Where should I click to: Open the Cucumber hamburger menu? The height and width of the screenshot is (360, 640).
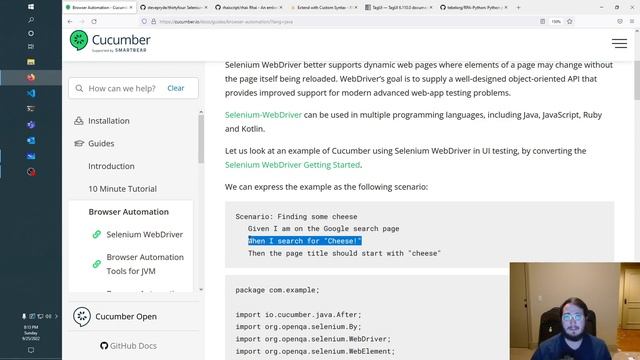(x=619, y=43)
